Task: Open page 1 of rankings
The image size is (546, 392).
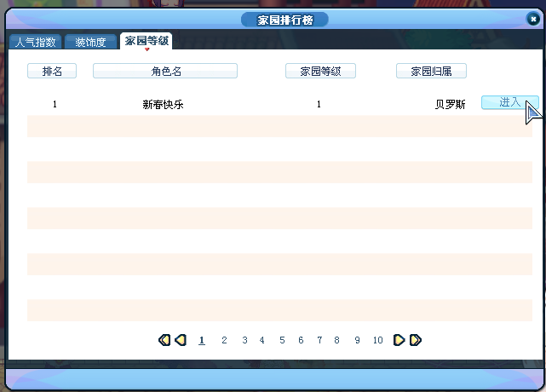Action: pos(202,340)
